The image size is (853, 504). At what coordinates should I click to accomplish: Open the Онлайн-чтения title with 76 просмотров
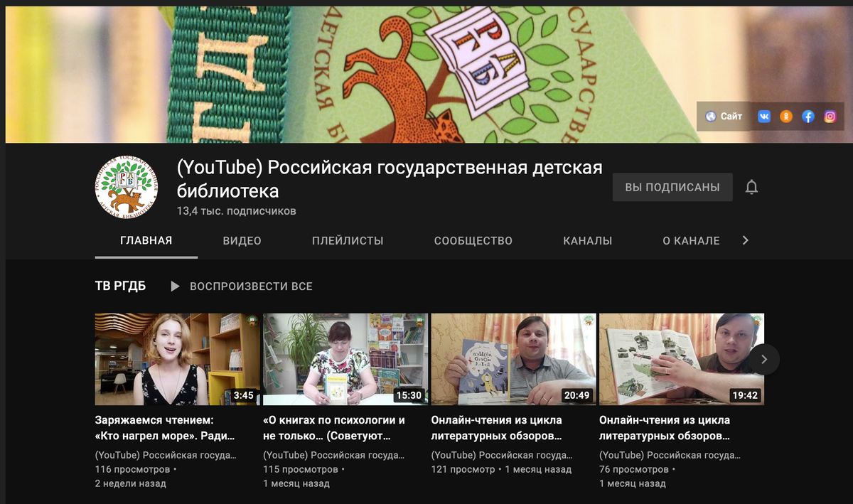(665, 428)
